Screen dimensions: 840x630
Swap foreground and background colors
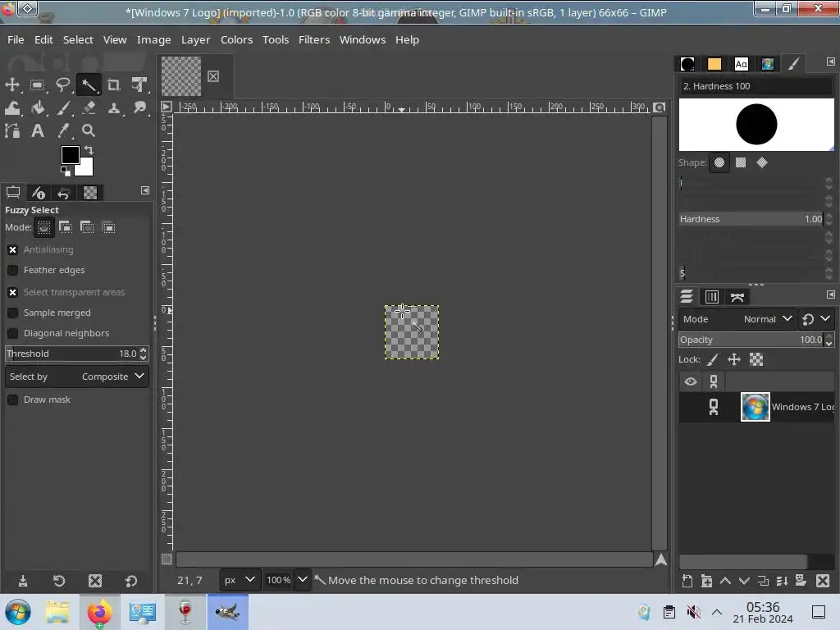89,151
